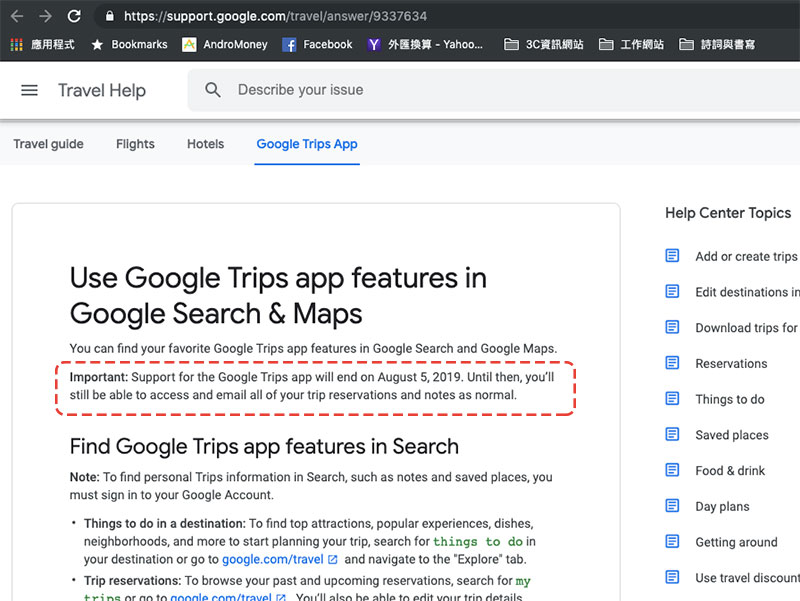
Task: Click heading Find Google Trips app features in Search
Action: (264, 446)
